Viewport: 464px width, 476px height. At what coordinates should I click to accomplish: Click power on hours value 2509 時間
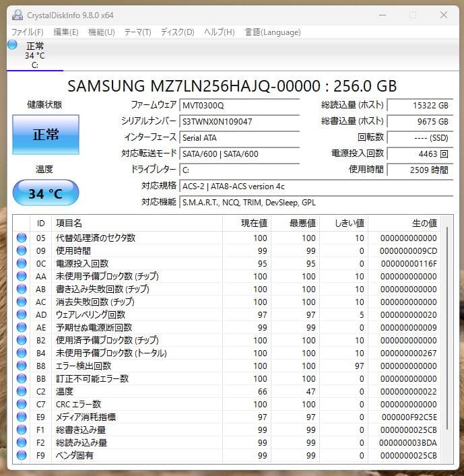pyautogui.click(x=420, y=170)
